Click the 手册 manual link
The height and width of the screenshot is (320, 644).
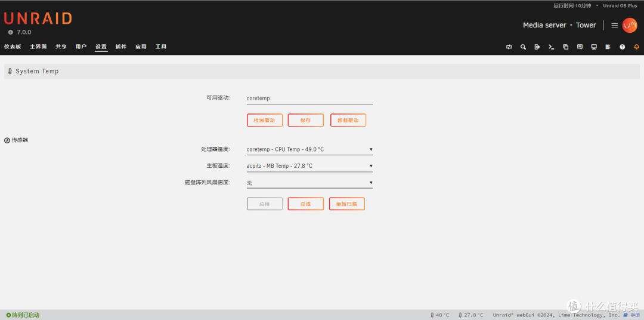(x=635, y=315)
